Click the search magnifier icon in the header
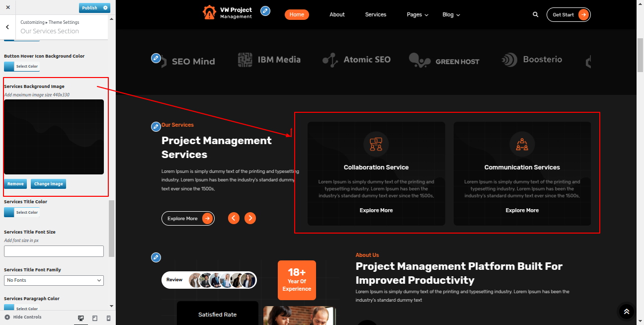Viewport: 644px width, 325px height. point(535,15)
